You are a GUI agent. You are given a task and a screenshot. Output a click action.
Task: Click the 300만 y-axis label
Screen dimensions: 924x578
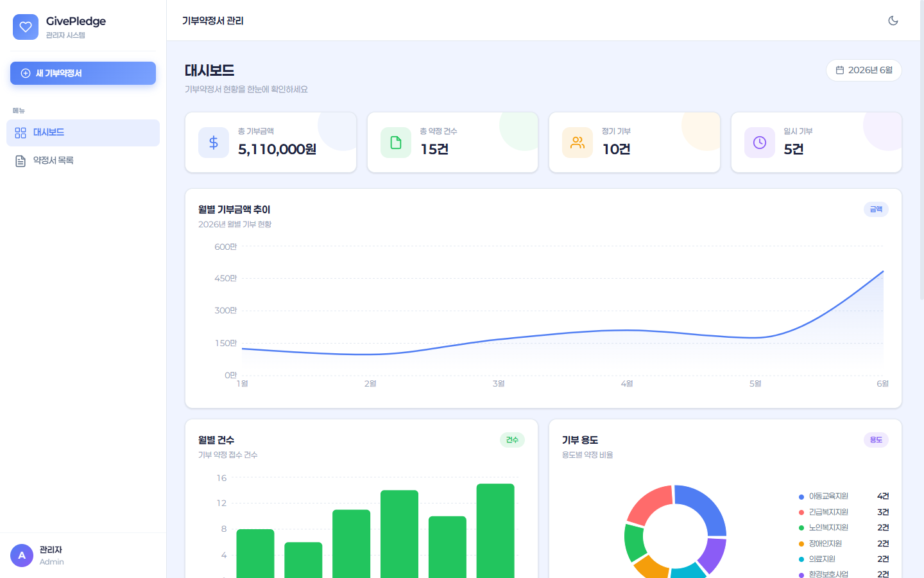coord(226,310)
